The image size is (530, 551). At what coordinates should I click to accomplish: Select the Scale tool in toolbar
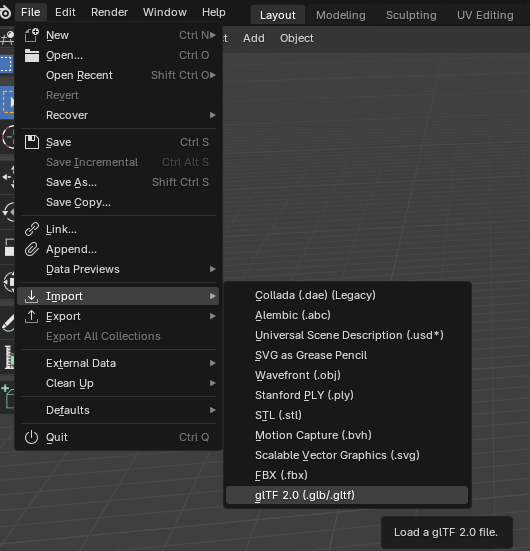pos(9,247)
